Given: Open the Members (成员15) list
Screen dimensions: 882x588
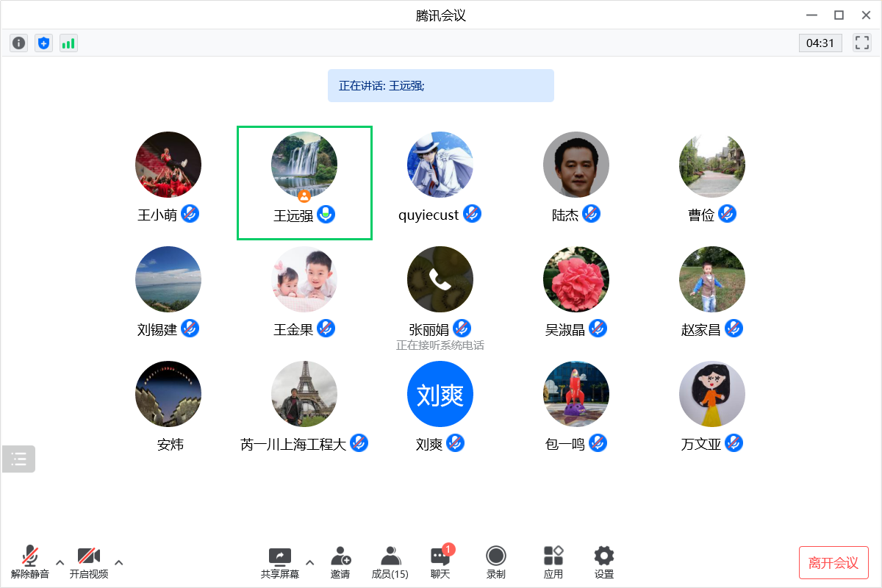Looking at the screenshot, I should (x=390, y=562).
